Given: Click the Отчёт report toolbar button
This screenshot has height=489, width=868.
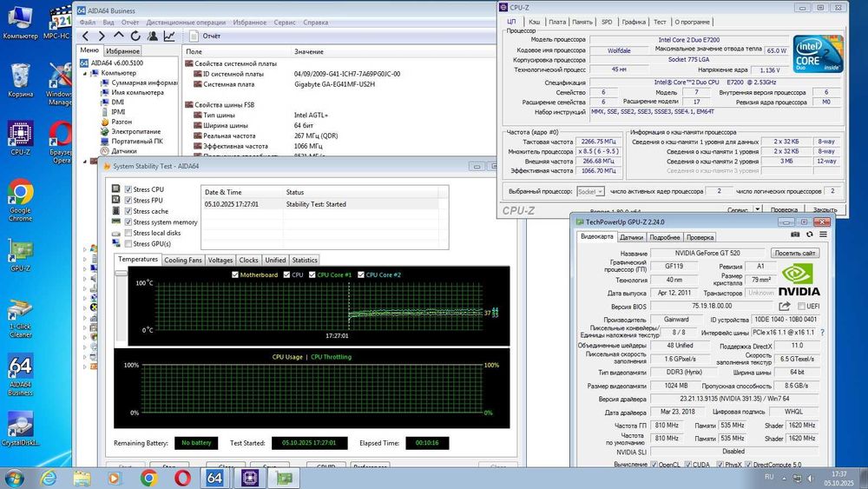Looking at the screenshot, I should [x=205, y=36].
